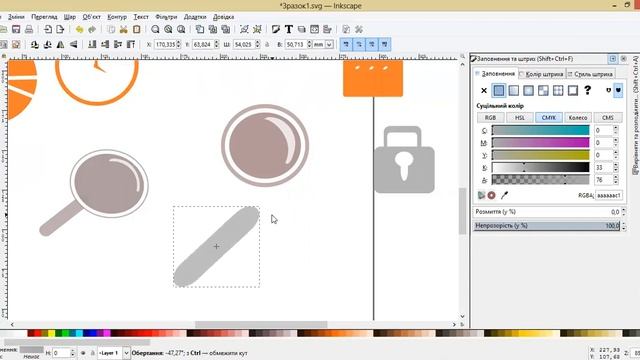640x360 pixels.
Task: Toggle layer lock icon in status bar
Action: [x=92, y=353]
